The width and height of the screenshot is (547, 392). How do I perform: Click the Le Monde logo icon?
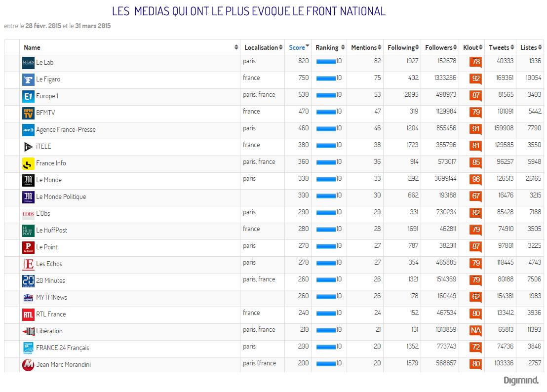[x=28, y=180]
